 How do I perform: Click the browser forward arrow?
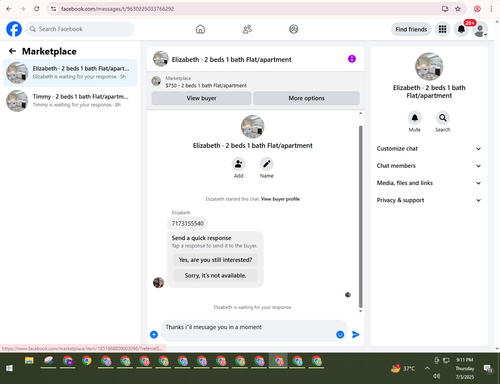tap(22, 9)
